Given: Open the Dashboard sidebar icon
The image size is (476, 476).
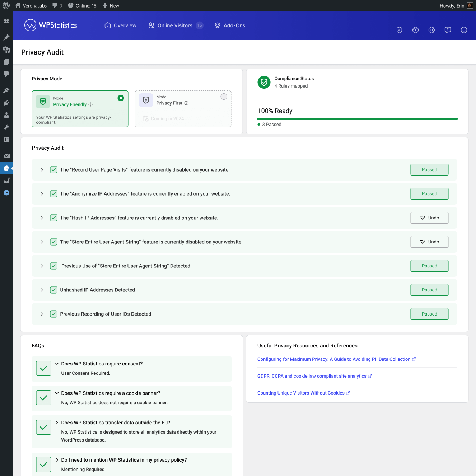Looking at the screenshot, I should [6, 21].
